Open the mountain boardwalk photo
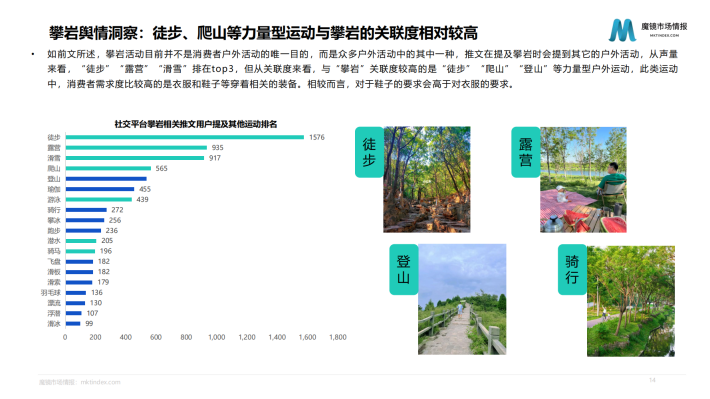Viewport: 710px width, 399px height. coord(462,299)
